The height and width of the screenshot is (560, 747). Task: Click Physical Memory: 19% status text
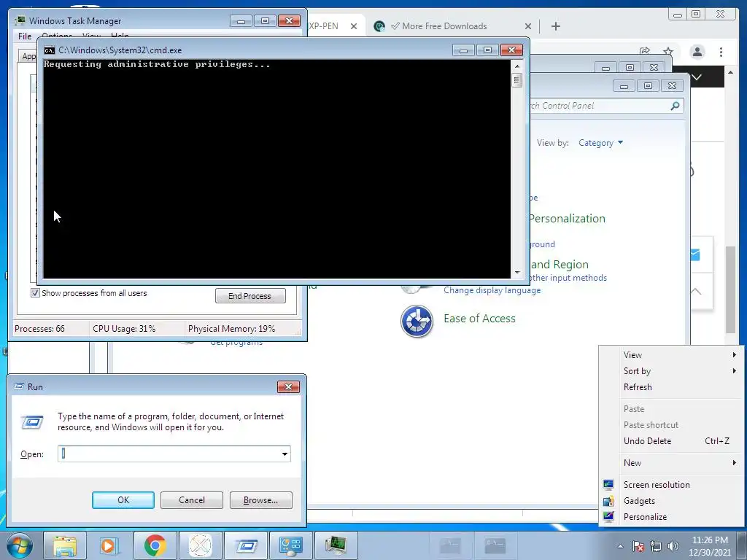pos(231,329)
